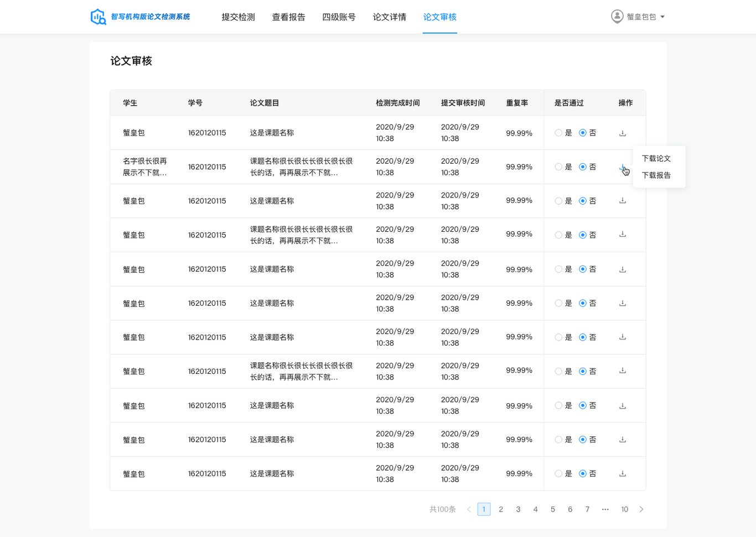Click download icon in the sixth table row
The image size is (756, 537).
coord(623,303)
